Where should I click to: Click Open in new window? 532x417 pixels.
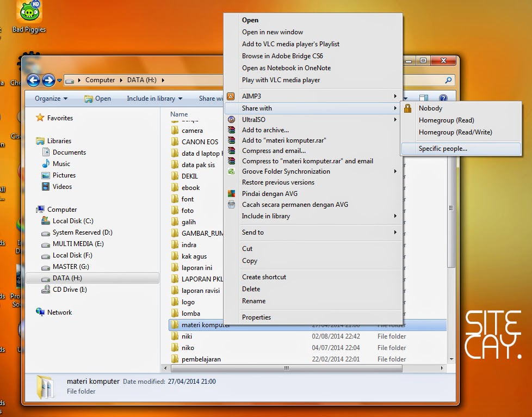pyautogui.click(x=313, y=32)
